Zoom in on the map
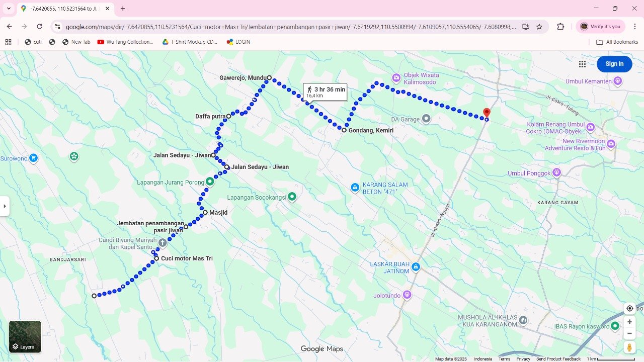Image resolution: width=644 pixels, height=362 pixels. 629,322
